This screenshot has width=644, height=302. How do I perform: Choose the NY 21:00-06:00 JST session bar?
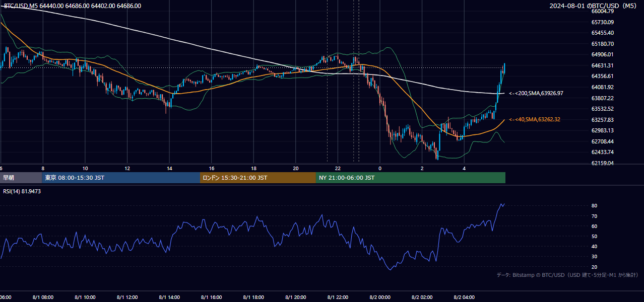(x=411, y=178)
